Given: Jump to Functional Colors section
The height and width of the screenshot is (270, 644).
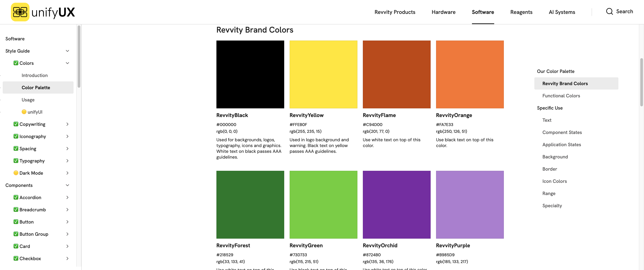Looking at the screenshot, I should tap(561, 96).
